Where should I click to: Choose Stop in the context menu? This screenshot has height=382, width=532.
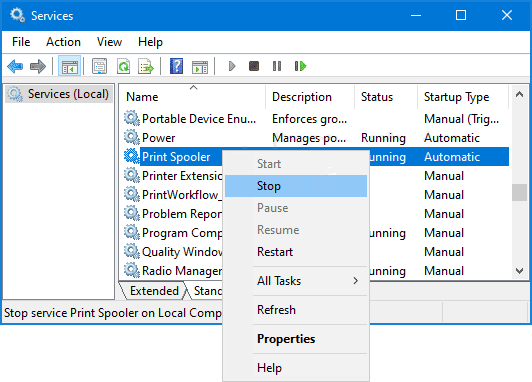click(x=296, y=186)
